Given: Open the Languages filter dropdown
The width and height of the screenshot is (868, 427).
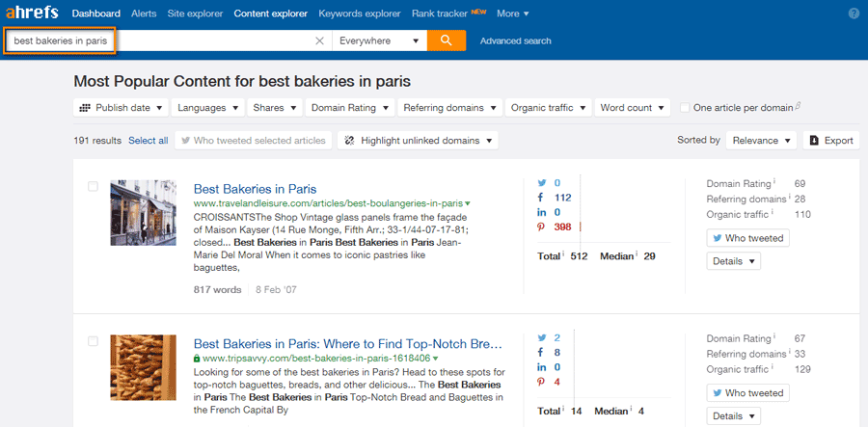Looking at the screenshot, I should click(x=208, y=108).
